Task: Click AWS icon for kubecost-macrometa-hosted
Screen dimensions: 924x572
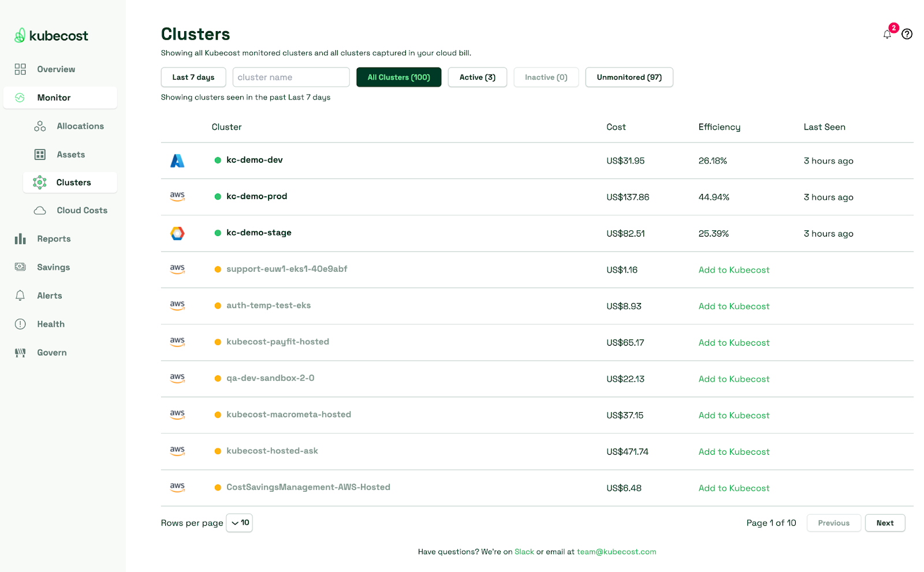Action: pyautogui.click(x=177, y=414)
